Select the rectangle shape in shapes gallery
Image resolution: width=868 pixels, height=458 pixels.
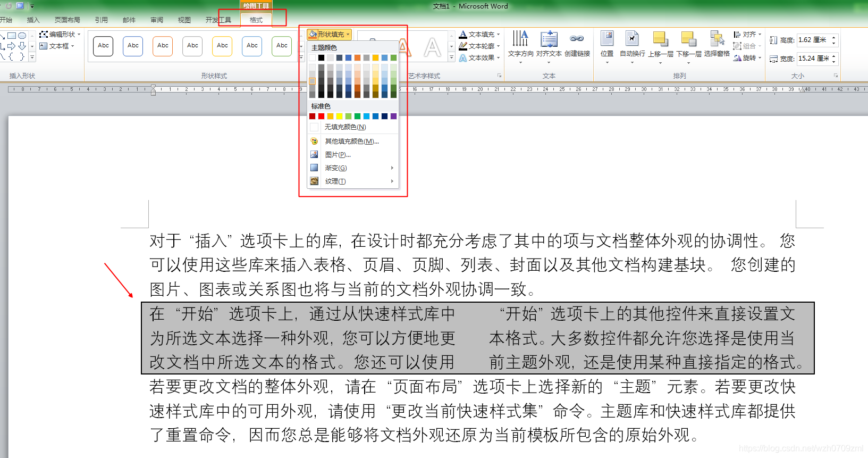(x=11, y=36)
